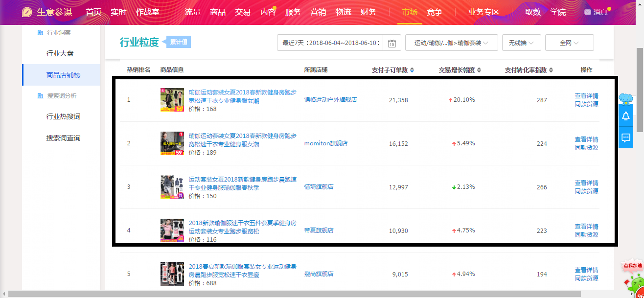Click the 点我加速 green mascot icon
Viewport: 644px width, 298px height.
632,276
